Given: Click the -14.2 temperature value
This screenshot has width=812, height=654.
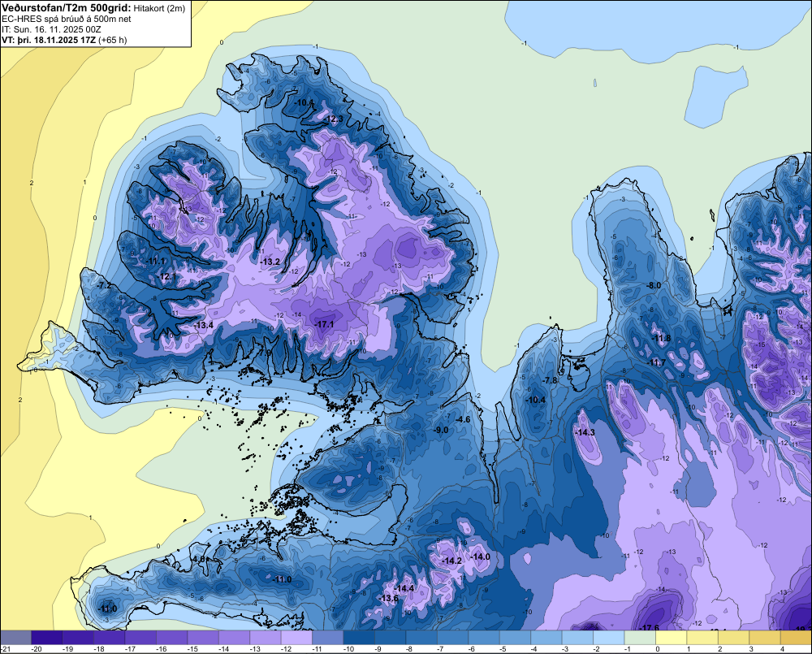Looking at the screenshot, I should tap(452, 561).
